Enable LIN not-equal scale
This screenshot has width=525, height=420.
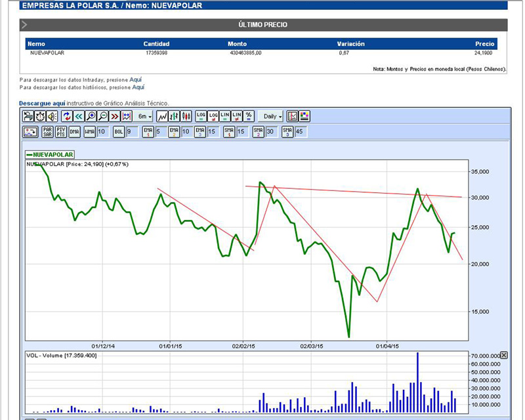[237, 116]
